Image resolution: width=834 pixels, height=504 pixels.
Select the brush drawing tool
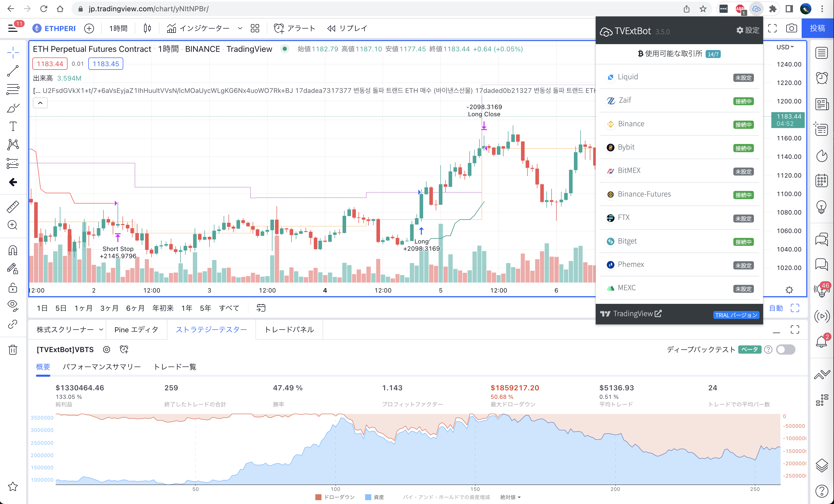click(x=13, y=108)
